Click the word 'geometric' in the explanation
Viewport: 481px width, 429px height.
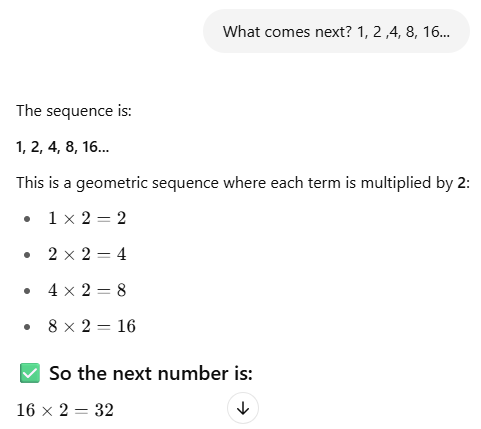pyautogui.click(x=111, y=183)
